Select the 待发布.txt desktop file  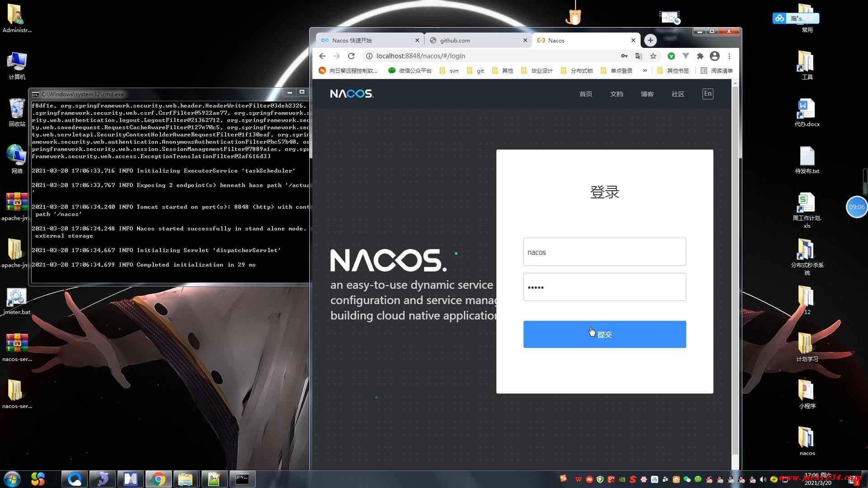[807, 160]
